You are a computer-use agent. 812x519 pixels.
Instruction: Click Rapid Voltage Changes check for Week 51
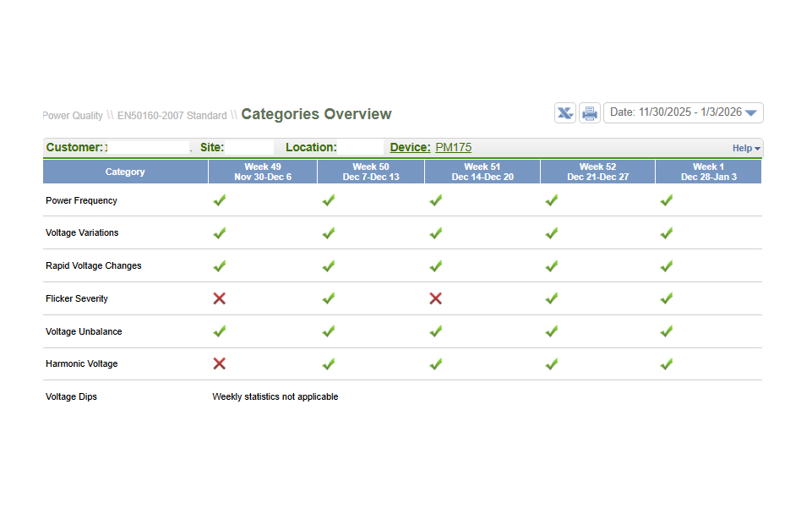click(435, 266)
